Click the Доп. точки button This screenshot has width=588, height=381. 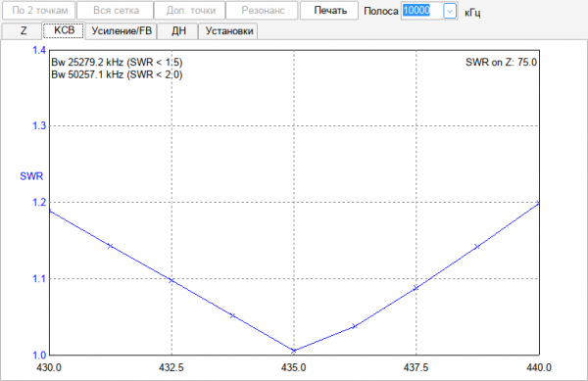pyautogui.click(x=190, y=11)
